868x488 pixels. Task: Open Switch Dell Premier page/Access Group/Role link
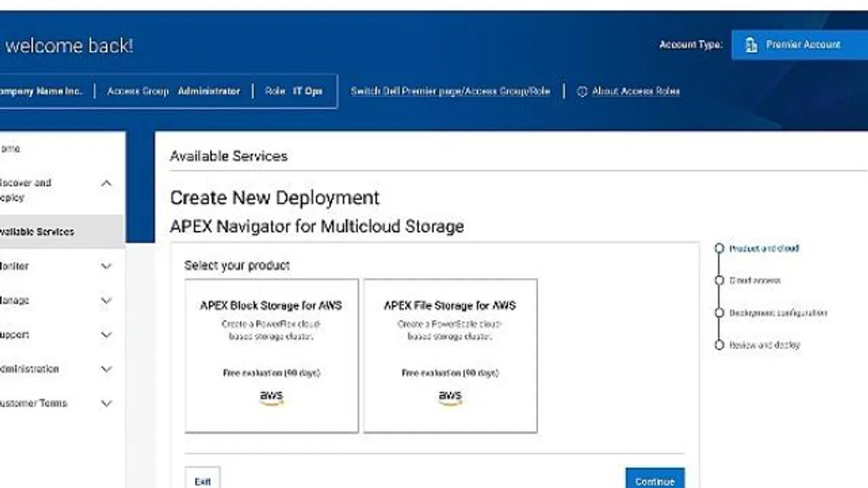[451, 92]
